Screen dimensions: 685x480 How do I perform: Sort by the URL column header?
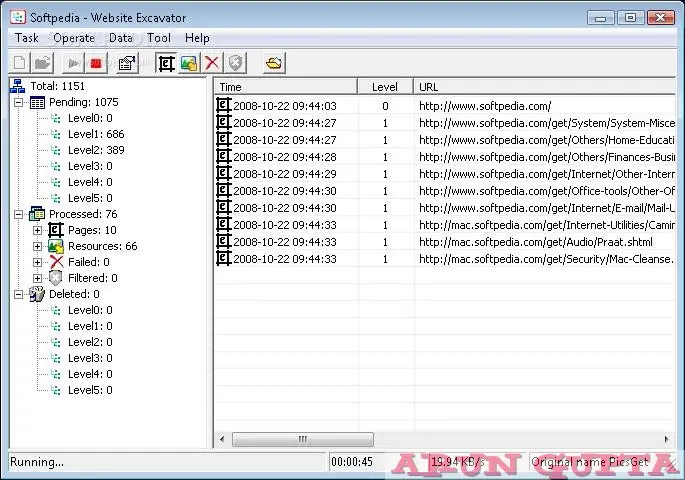pyautogui.click(x=545, y=87)
